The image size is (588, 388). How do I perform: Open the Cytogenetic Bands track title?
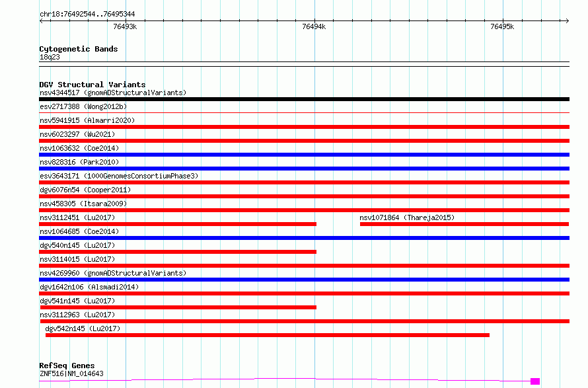[x=79, y=49]
